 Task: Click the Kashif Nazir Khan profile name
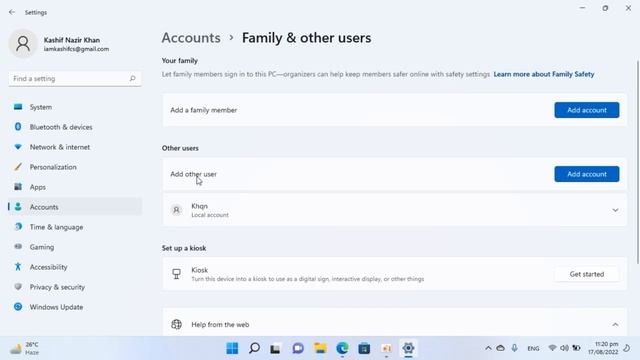pos(72,40)
